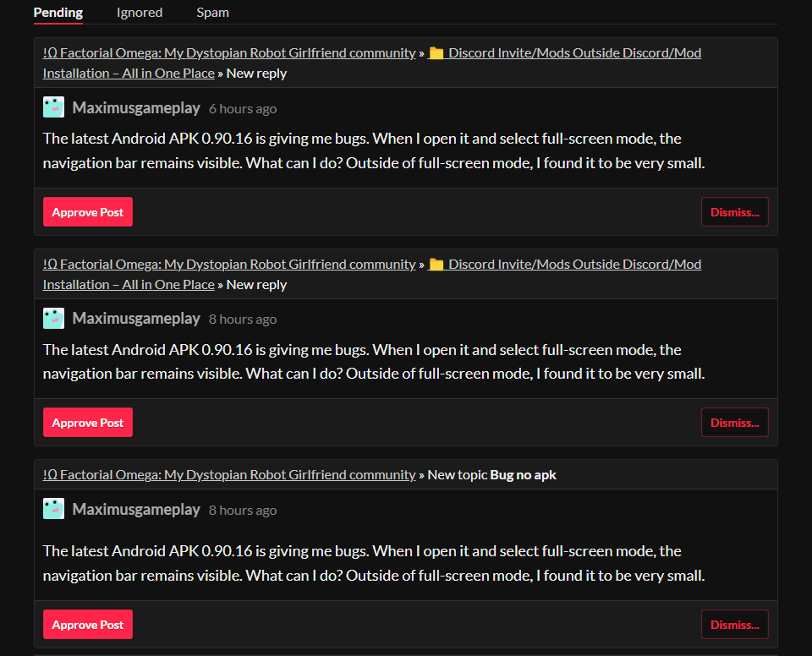Click the folder icon in the second post's breadcrumb
812x656 pixels.
click(x=436, y=265)
